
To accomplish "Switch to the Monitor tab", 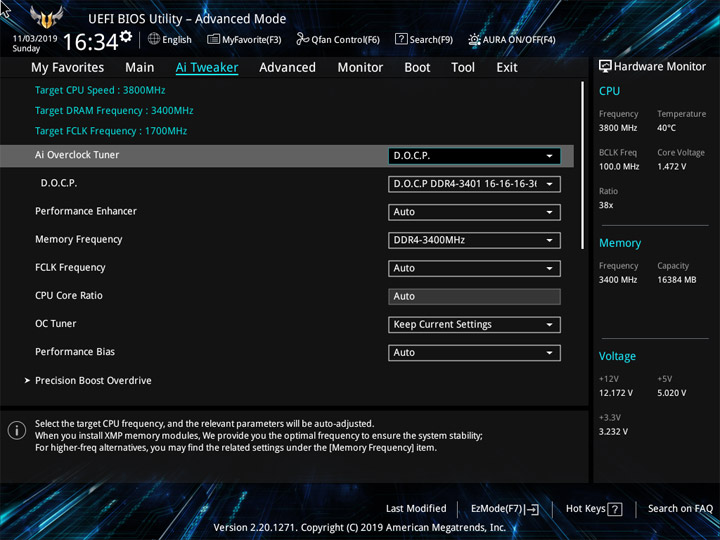I will (x=360, y=68).
